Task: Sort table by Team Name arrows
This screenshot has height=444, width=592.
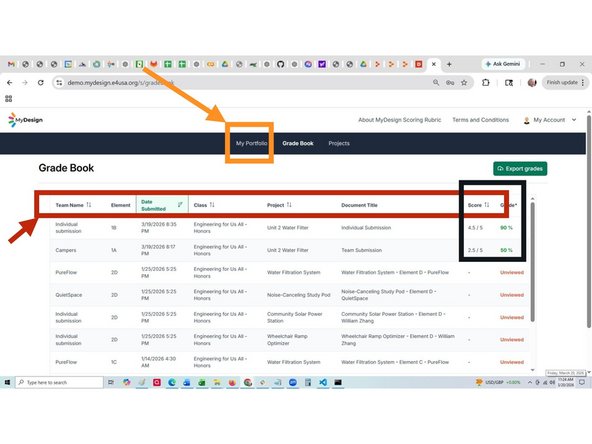Action: tap(89, 205)
